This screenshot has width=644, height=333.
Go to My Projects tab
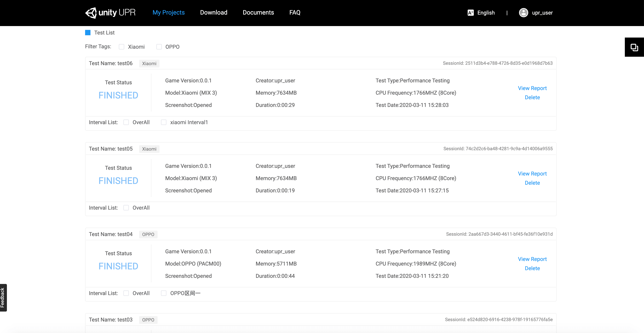[x=168, y=12]
